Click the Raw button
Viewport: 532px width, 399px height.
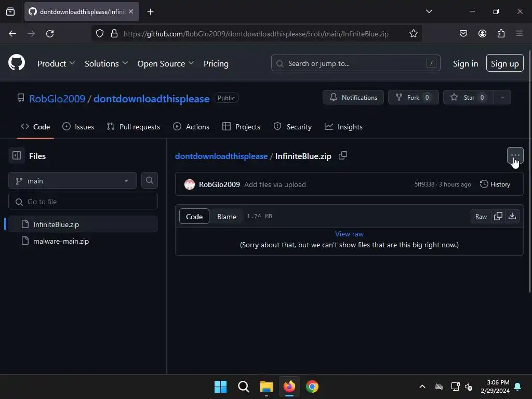[481, 216]
